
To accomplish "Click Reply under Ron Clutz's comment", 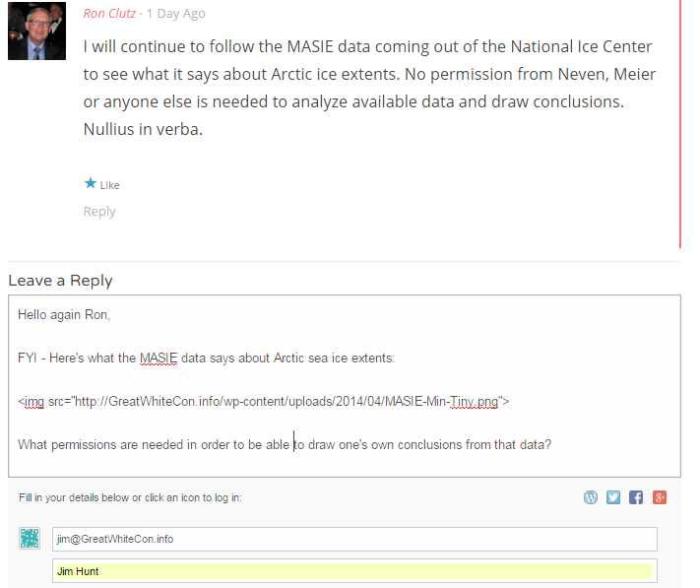I will [99, 211].
